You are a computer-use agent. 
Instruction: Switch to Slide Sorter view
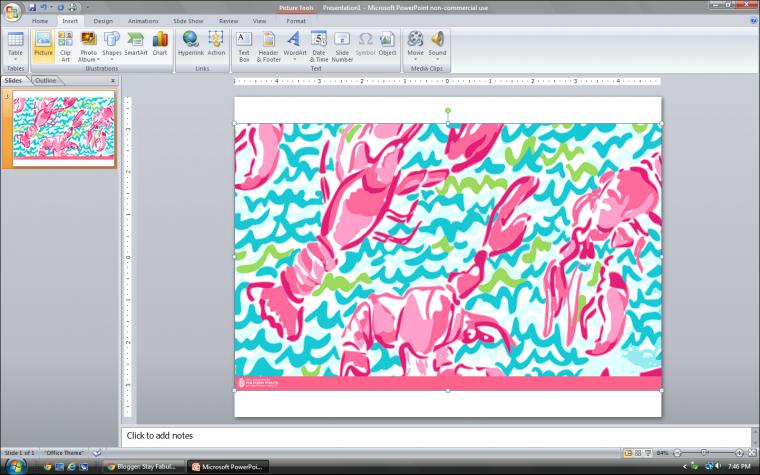tap(638, 453)
